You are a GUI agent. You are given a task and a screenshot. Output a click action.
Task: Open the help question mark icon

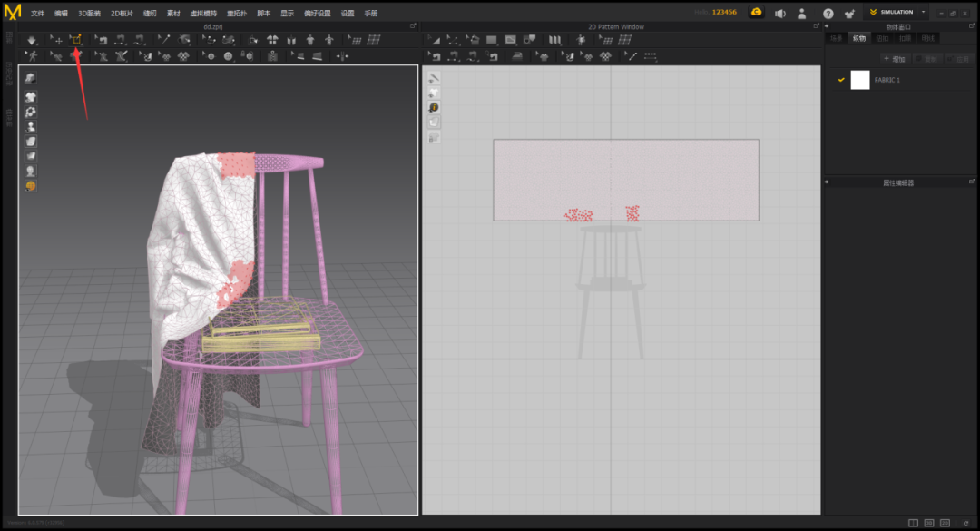[828, 14]
